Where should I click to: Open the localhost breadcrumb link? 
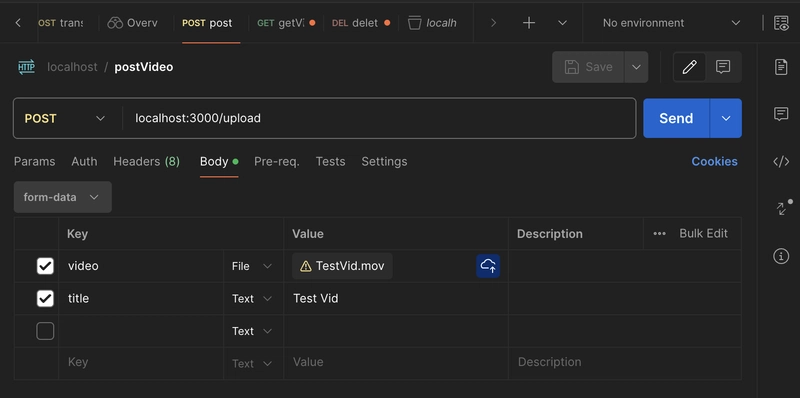(72, 67)
